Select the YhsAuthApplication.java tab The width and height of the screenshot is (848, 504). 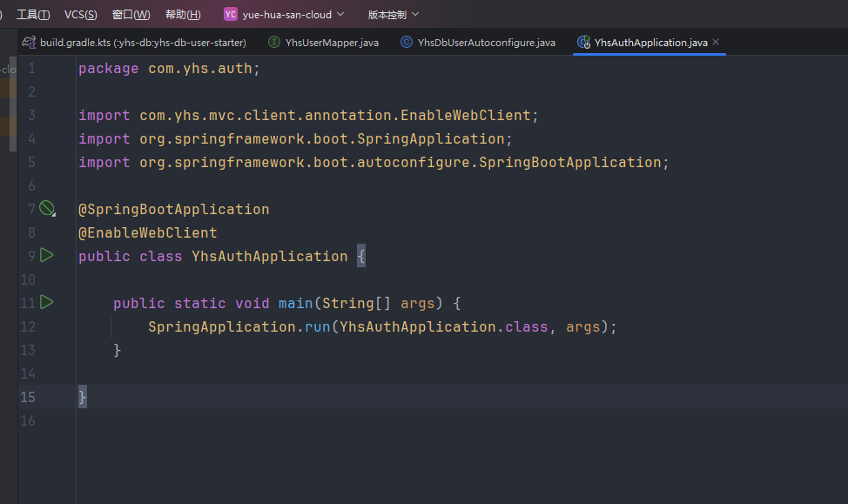click(x=650, y=42)
